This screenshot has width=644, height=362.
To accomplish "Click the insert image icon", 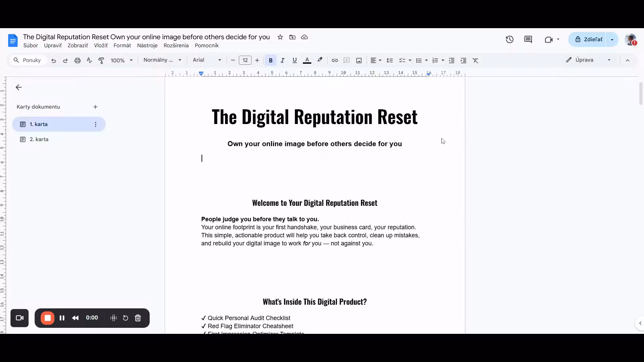I will [359, 60].
